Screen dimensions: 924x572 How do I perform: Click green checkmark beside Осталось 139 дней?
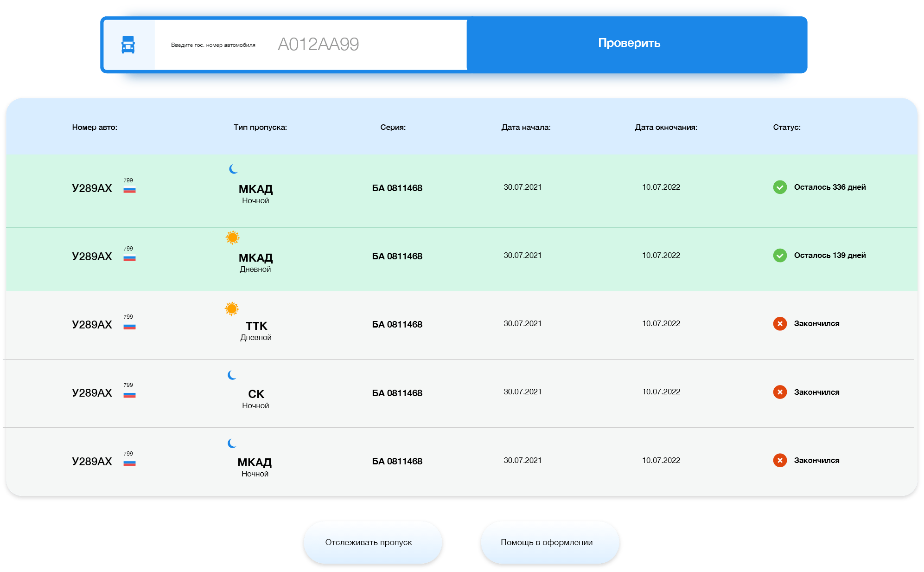[780, 255]
